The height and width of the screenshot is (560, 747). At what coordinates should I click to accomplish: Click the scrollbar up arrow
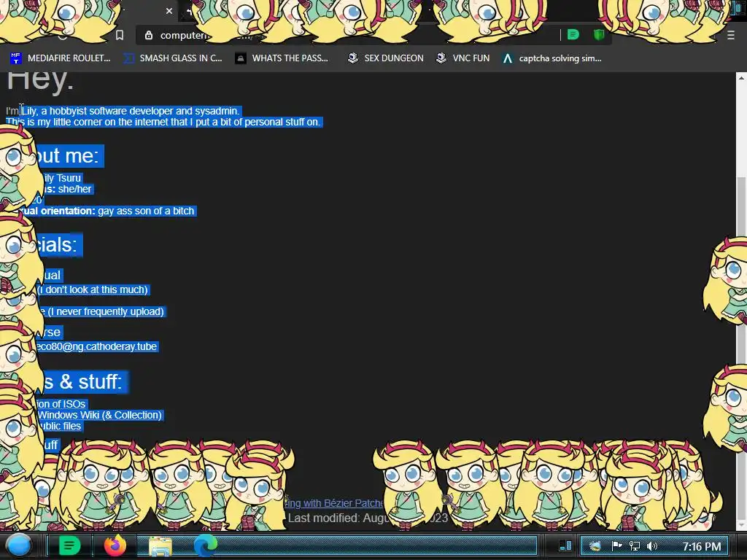tap(741, 77)
